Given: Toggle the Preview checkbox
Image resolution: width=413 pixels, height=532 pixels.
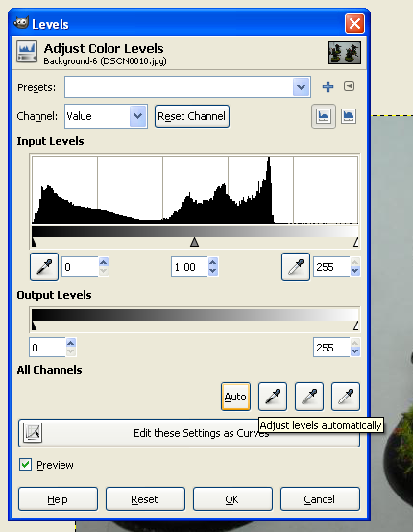Looking at the screenshot, I should coord(25,465).
